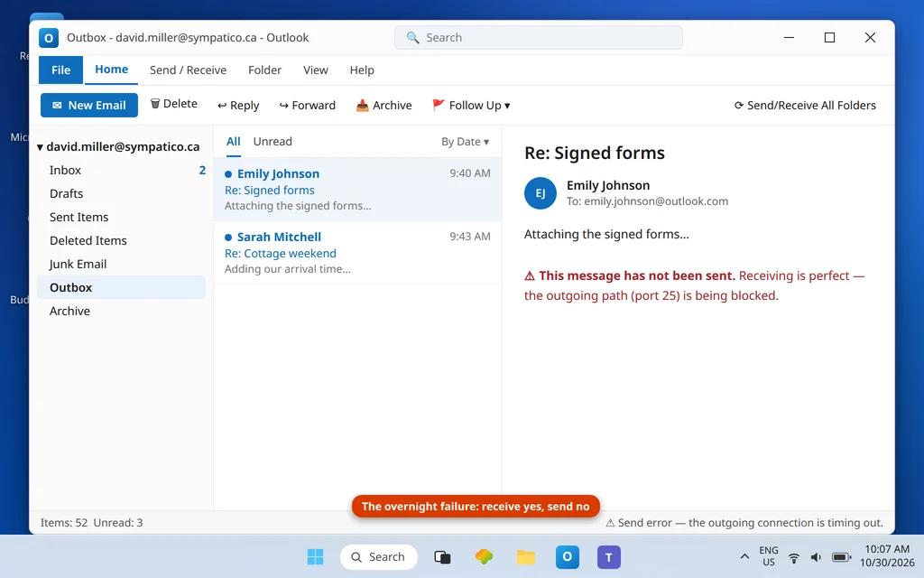
Task: Click the Outlook search box
Action: pyautogui.click(x=539, y=38)
